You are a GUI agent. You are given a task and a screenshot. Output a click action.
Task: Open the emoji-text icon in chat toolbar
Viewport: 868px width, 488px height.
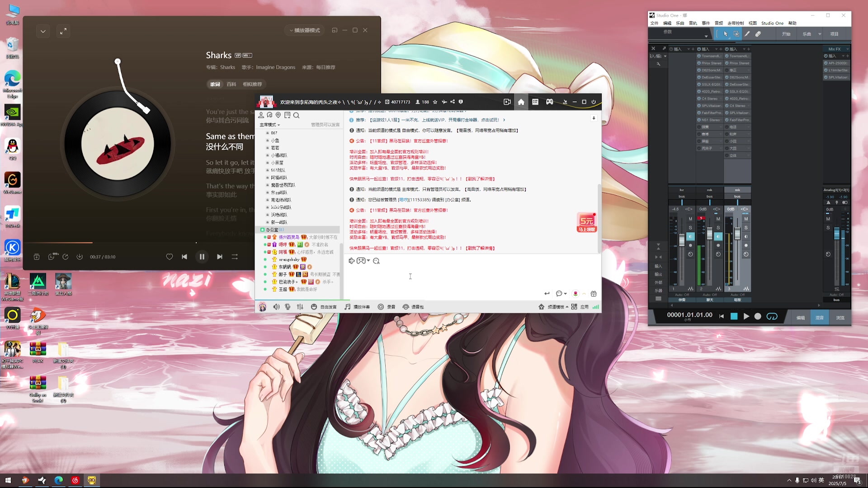click(x=376, y=261)
